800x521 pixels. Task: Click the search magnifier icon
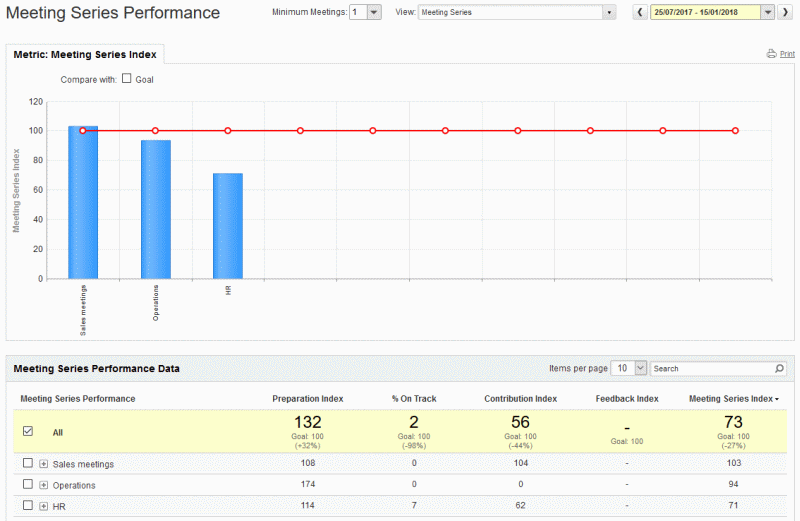779,368
